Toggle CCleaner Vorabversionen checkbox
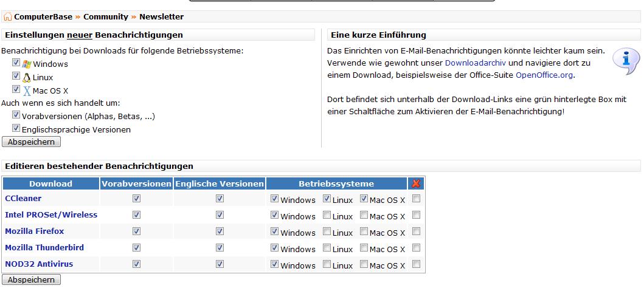The height and width of the screenshot is (291, 644). (x=137, y=198)
